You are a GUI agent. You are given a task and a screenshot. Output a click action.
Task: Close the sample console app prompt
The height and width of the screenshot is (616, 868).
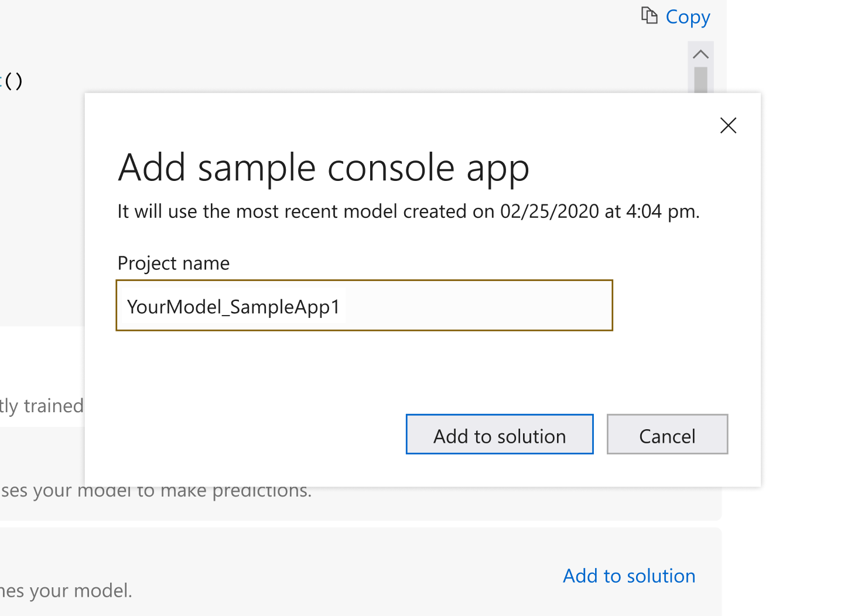728,125
